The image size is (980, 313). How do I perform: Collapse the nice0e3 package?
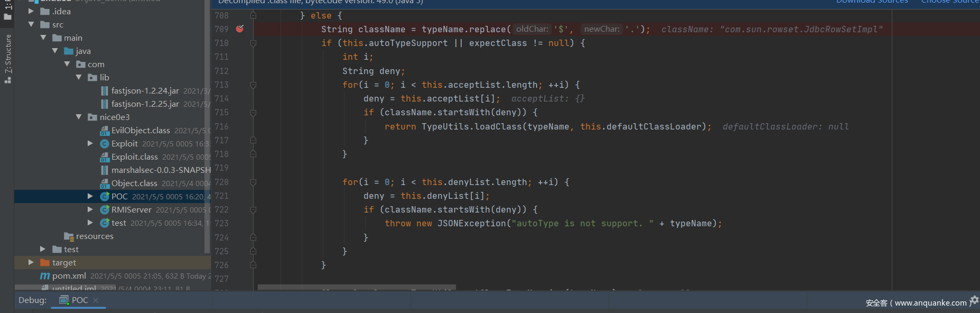79,117
